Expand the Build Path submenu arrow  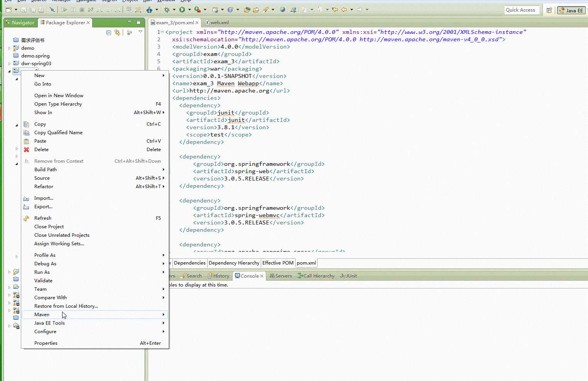(x=164, y=170)
